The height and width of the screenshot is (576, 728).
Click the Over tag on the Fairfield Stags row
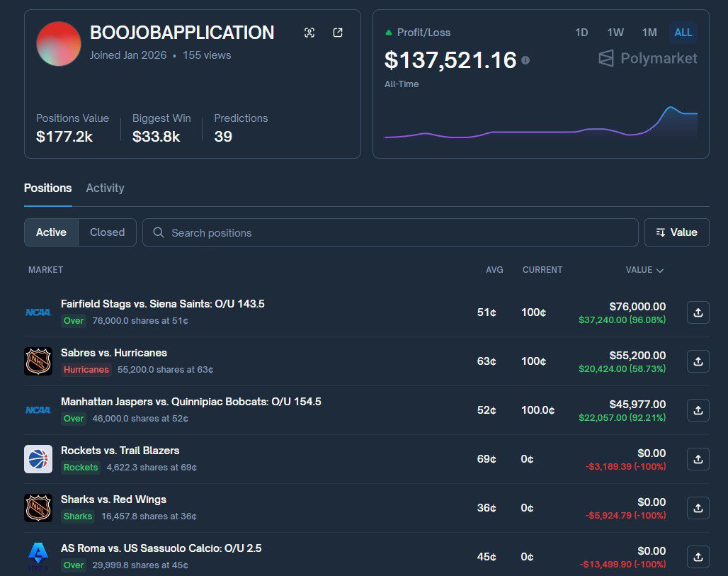(74, 320)
